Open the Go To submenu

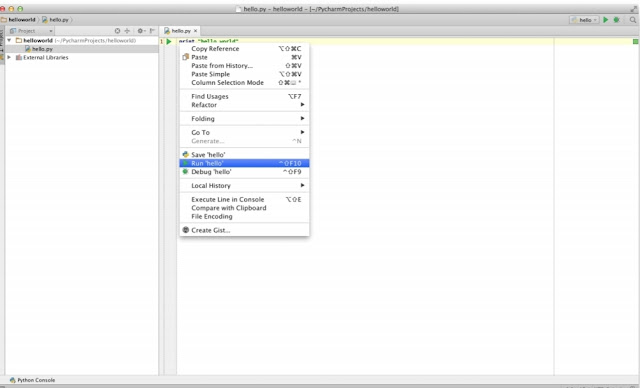click(244, 133)
